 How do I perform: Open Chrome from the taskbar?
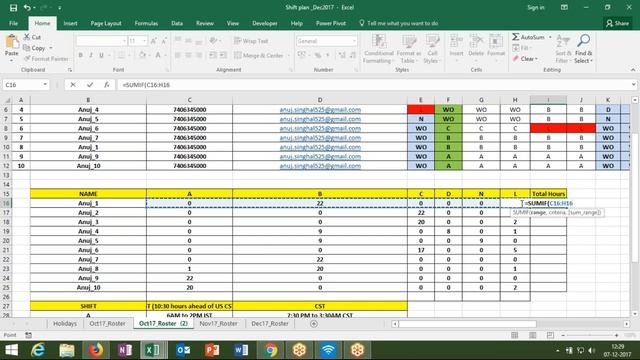(270, 350)
